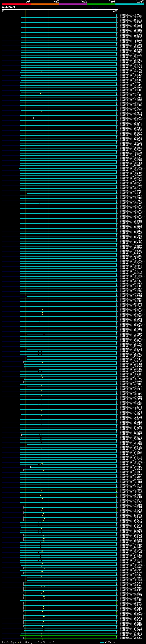Click the UniRef100_B9SD38 entry
Screen dimensions: 146x644
[131, 55]
